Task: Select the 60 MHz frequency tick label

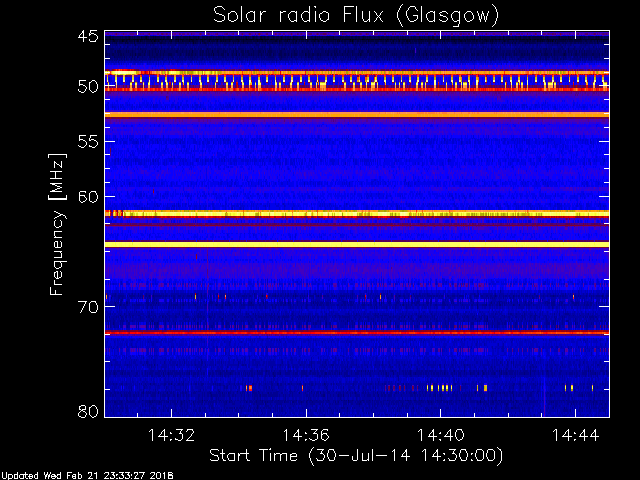Action: (x=87, y=196)
